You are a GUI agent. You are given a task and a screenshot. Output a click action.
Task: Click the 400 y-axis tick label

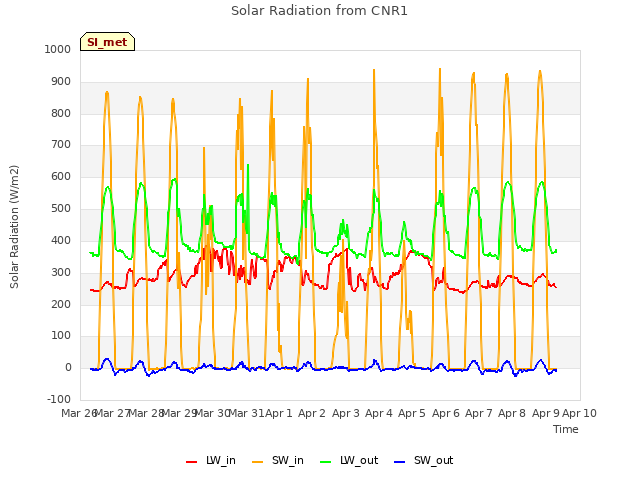point(61,240)
